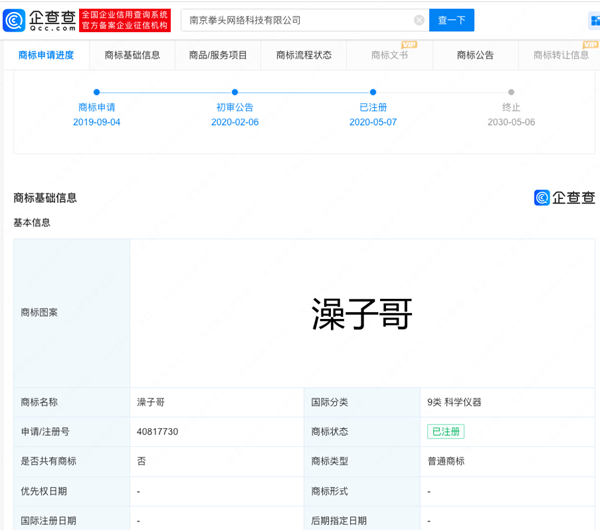Click the 商标申请 timeline dot

point(96,92)
